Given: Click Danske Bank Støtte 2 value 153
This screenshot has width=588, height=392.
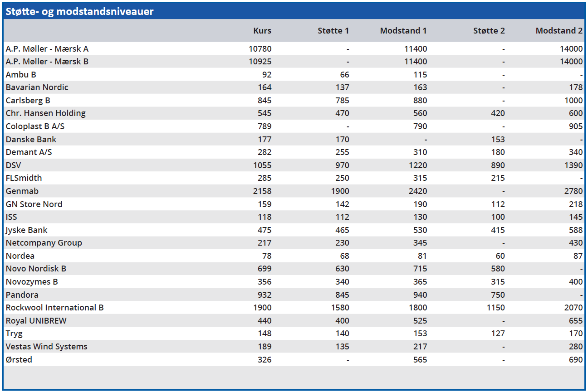Looking at the screenshot, I should pos(498,139).
